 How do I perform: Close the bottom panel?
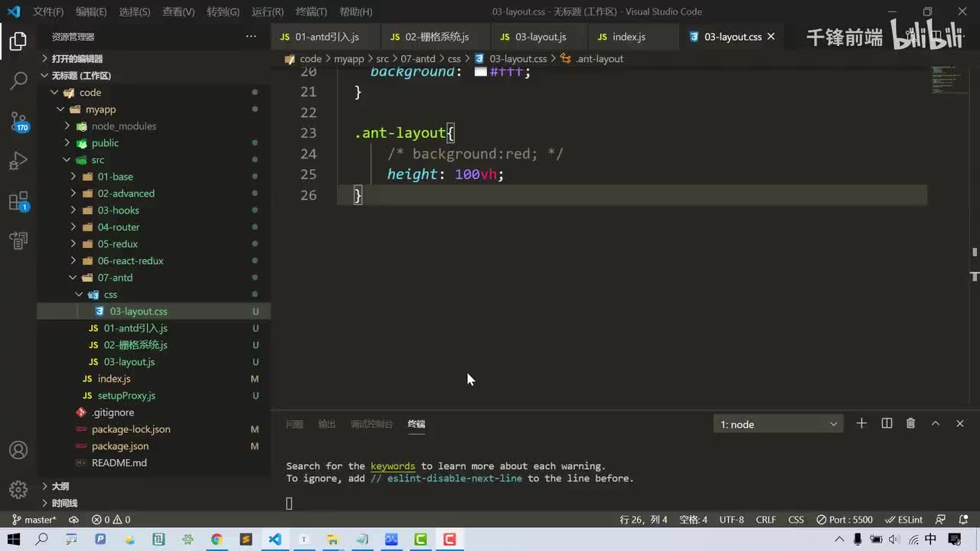pyautogui.click(x=960, y=423)
